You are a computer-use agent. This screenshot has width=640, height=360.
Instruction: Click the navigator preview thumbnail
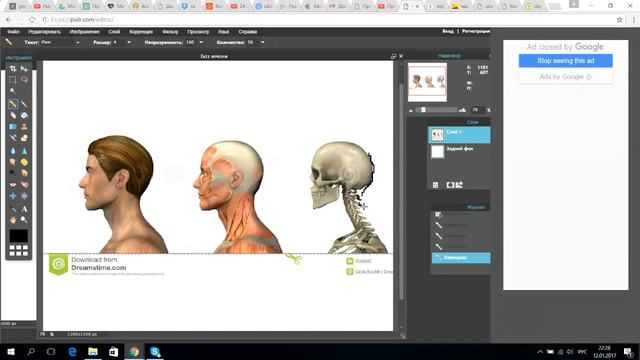427,82
